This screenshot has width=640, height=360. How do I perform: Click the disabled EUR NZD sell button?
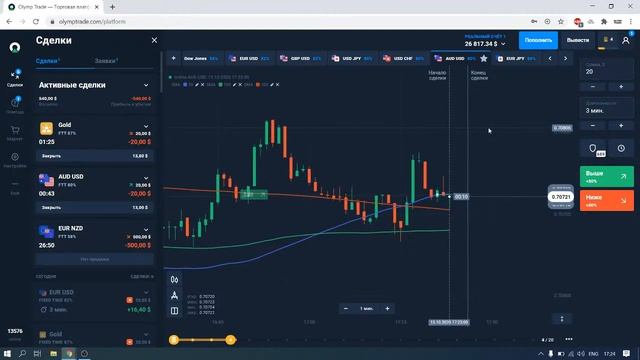(95, 259)
